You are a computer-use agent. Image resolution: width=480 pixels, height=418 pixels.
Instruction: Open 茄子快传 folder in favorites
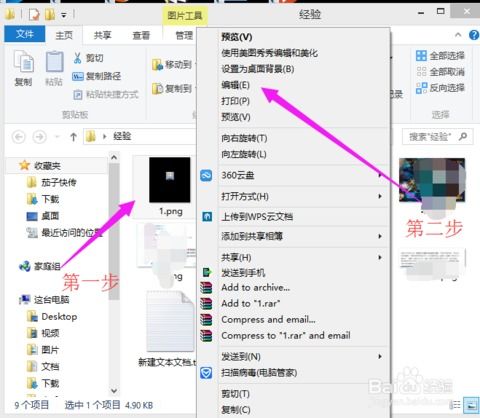tap(59, 182)
